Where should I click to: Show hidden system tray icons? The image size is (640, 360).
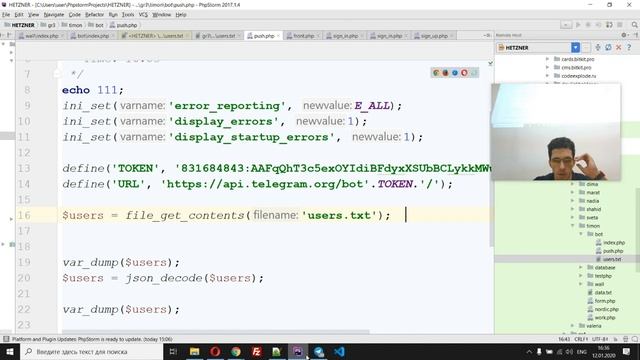tap(529, 351)
